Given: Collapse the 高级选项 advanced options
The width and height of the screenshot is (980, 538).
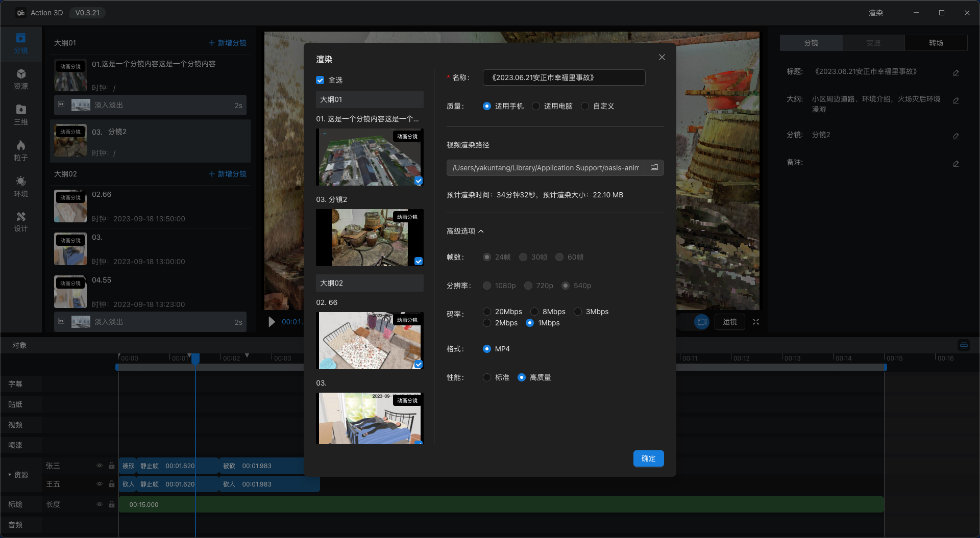Looking at the screenshot, I should coord(465,231).
